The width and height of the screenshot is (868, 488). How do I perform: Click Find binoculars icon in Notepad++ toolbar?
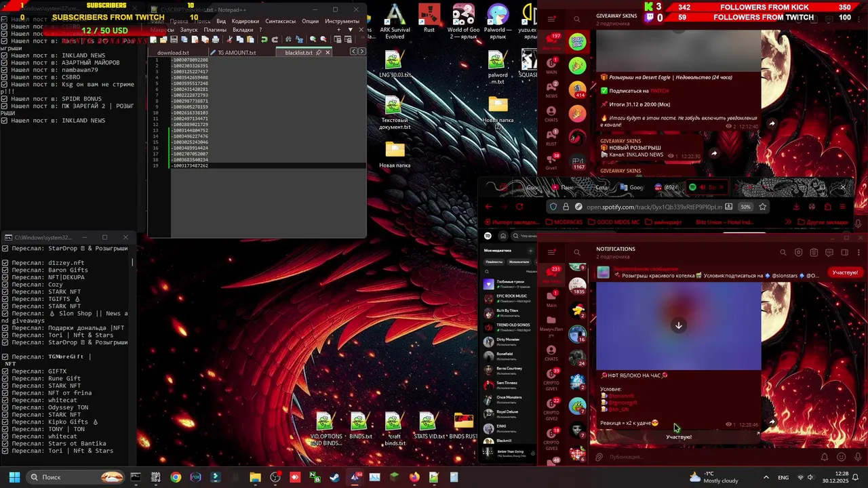pyautogui.click(x=288, y=39)
